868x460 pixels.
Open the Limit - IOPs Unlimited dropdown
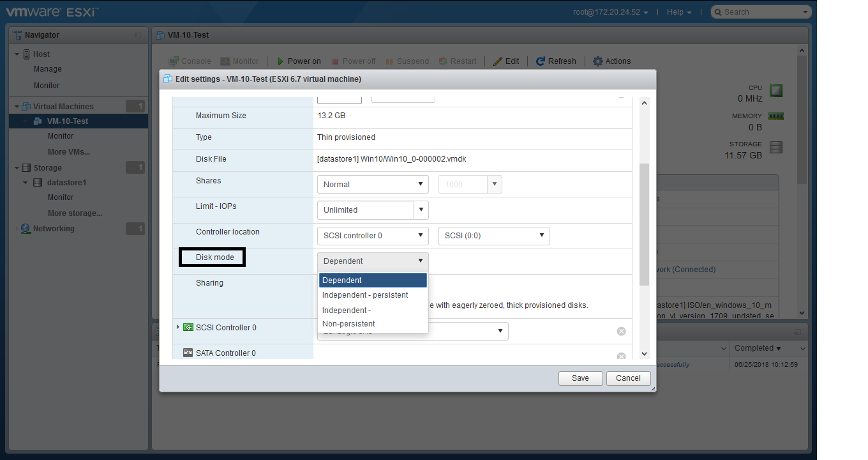(x=373, y=210)
